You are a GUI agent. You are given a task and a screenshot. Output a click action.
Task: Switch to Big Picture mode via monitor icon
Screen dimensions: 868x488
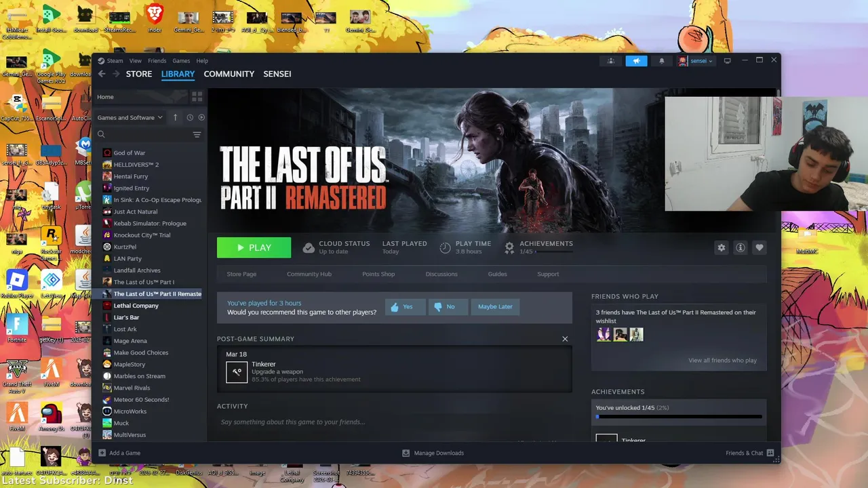[728, 61]
